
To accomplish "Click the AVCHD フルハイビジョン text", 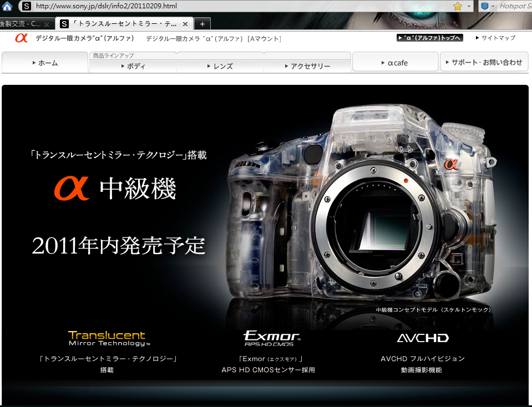I will pyautogui.click(x=422, y=359).
